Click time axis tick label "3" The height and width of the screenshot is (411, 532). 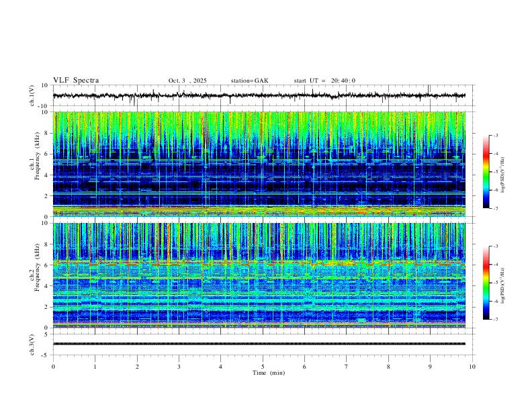pos(179,367)
